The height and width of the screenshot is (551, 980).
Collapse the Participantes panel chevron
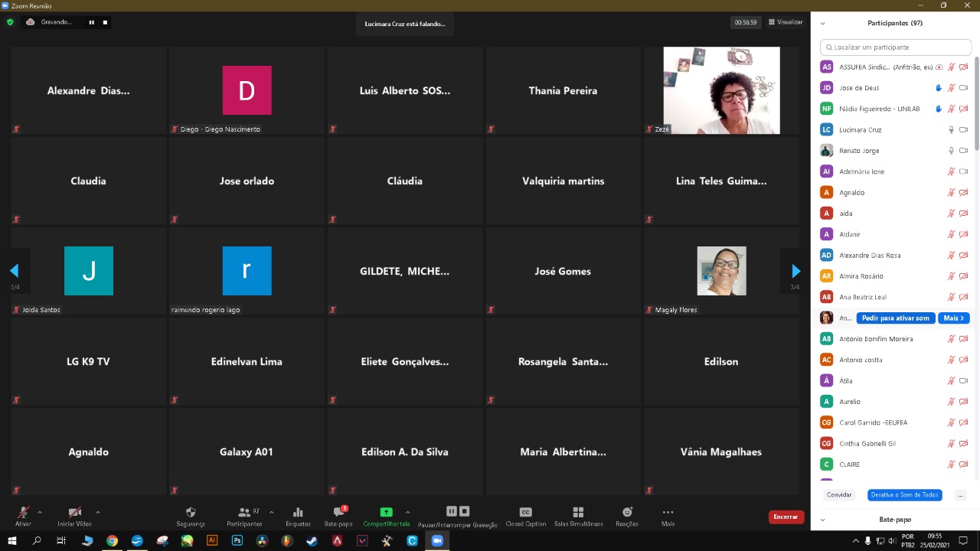point(823,23)
